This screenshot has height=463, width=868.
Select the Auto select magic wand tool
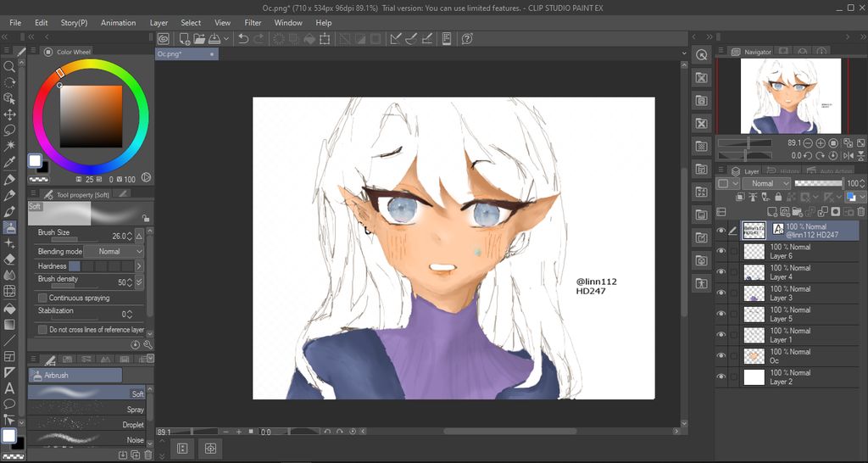click(x=9, y=146)
